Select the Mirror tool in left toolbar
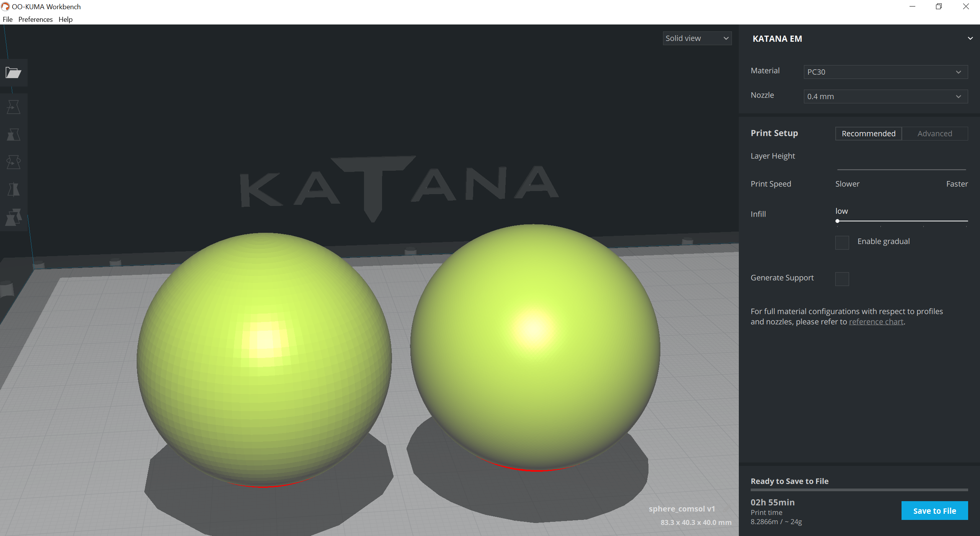980x536 pixels. click(13, 190)
